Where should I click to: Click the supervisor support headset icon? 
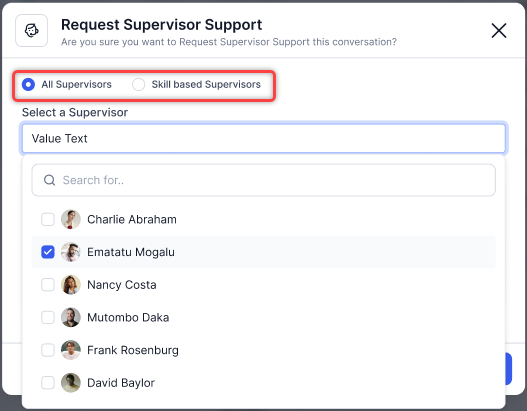point(31,31)
